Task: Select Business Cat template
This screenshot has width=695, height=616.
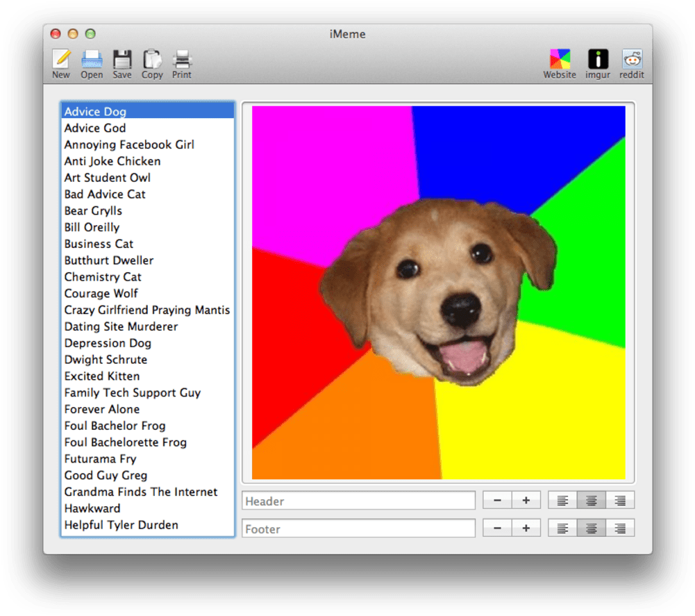Action: [x=148, y=244]
